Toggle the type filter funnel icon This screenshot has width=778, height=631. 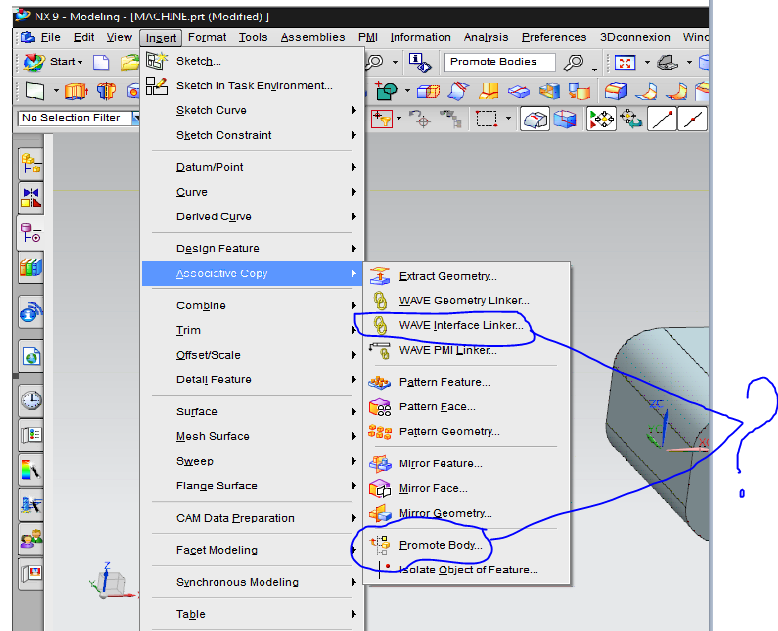(382, 119)
